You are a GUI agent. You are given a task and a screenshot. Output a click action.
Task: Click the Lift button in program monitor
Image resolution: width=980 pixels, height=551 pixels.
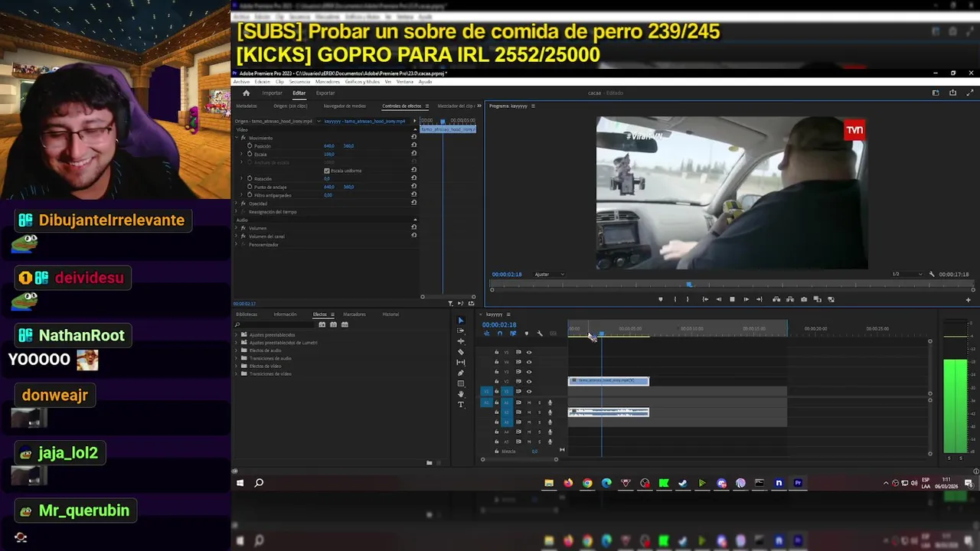[x=776, y=299]
